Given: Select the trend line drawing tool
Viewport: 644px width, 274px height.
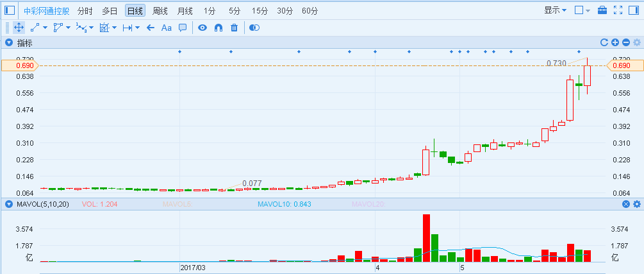Looking at the screenshot, I should point(35,28).
